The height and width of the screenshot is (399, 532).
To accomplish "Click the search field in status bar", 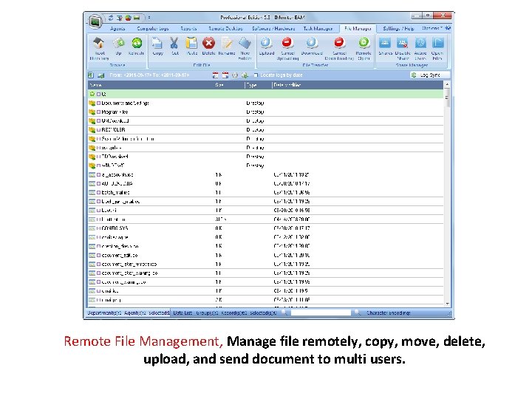I will point(321,313).
